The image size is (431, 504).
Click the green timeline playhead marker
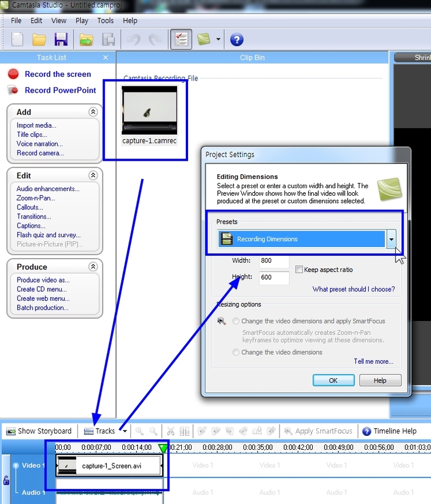pyautogui.click(x=162, y=447)
